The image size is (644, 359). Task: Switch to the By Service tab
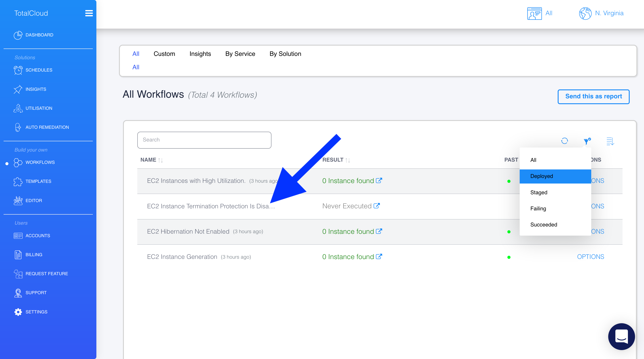(240, 54)
